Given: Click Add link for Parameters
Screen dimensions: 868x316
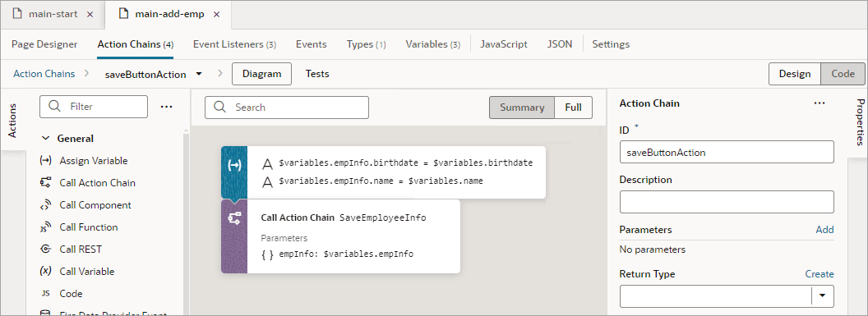Looking at the screenshot, I should pyautogui.click(x=824, y=230).
